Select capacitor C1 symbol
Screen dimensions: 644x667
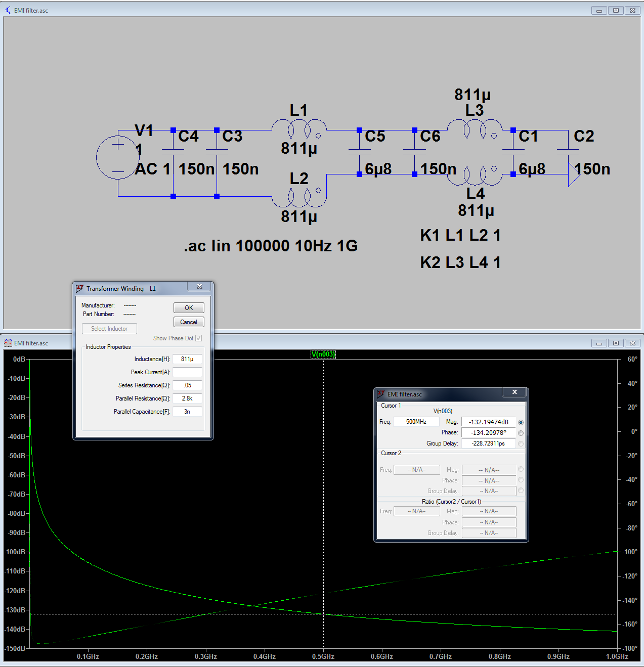point(513,152)
